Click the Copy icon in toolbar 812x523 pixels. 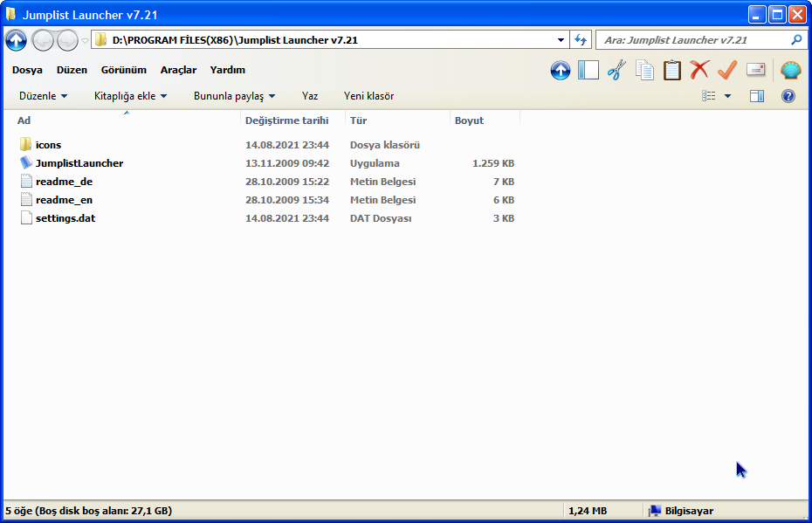tap(644, 70)
